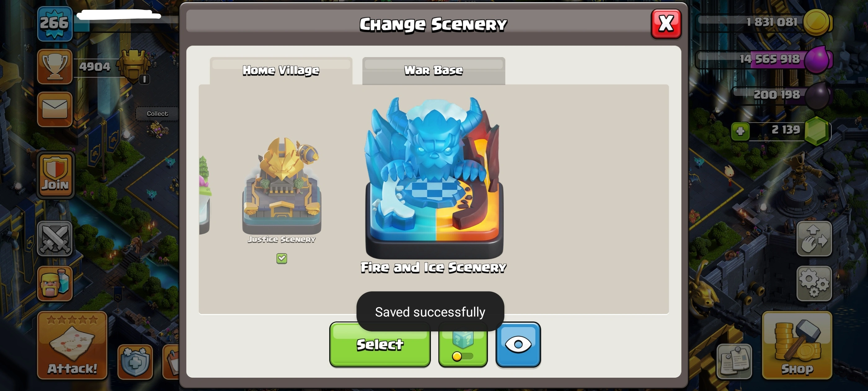Switch to the Home Village tab
The width and height of the screenshot is (868, 391).
click(x=281, y=71)
